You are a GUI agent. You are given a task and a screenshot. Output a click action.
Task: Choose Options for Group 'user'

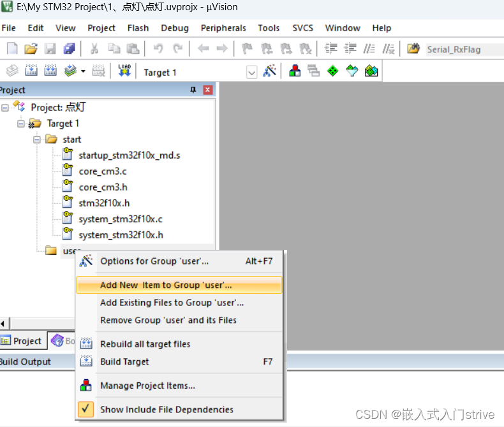click(x=179, y=261)
